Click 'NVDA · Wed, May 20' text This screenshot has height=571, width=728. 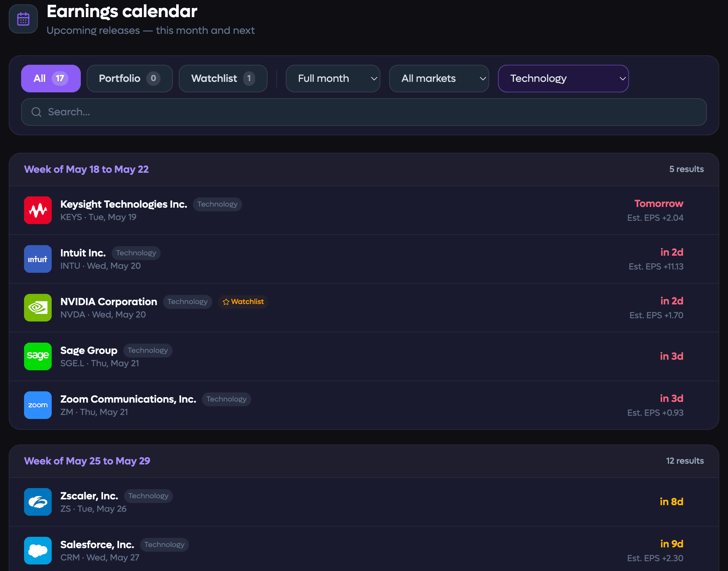pyautogui.click(x=103, y=315)
